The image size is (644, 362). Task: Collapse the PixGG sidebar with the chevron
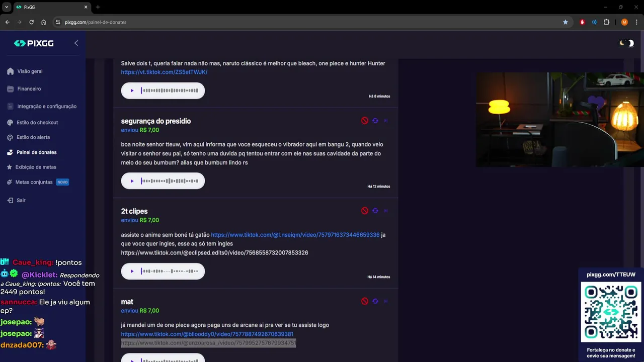pyautogui.click(x=76, y=43)
